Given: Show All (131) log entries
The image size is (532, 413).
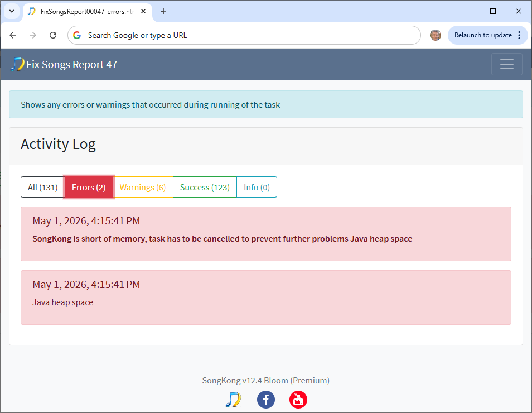Looking at the screenshot, I should 42,187.
